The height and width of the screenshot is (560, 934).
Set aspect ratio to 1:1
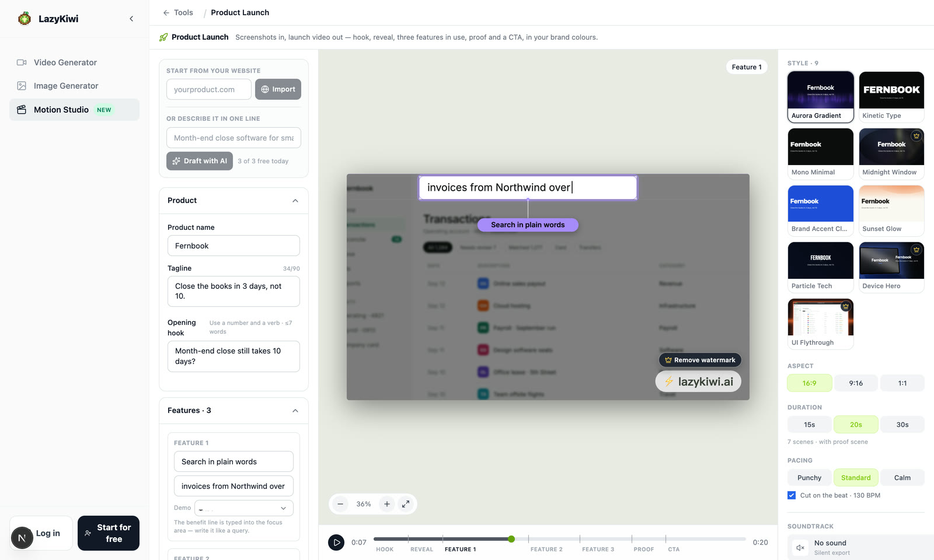902,383
